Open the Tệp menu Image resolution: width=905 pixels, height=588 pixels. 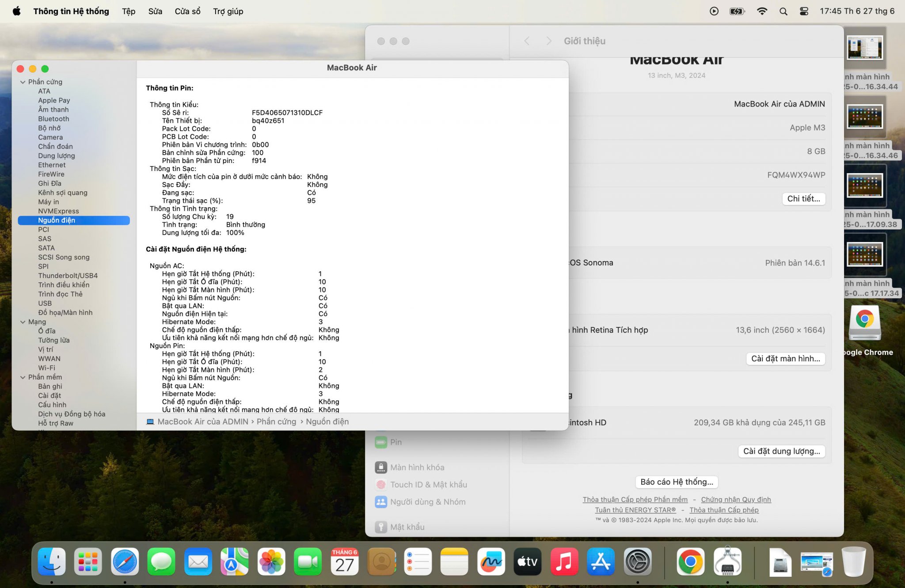129,11
